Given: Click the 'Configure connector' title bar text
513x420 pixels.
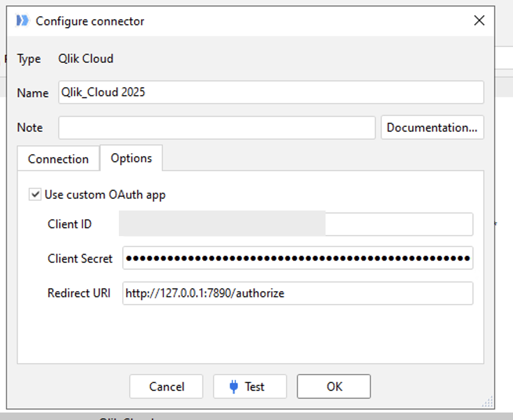Looking at the screenshot, I should [90, 21].
